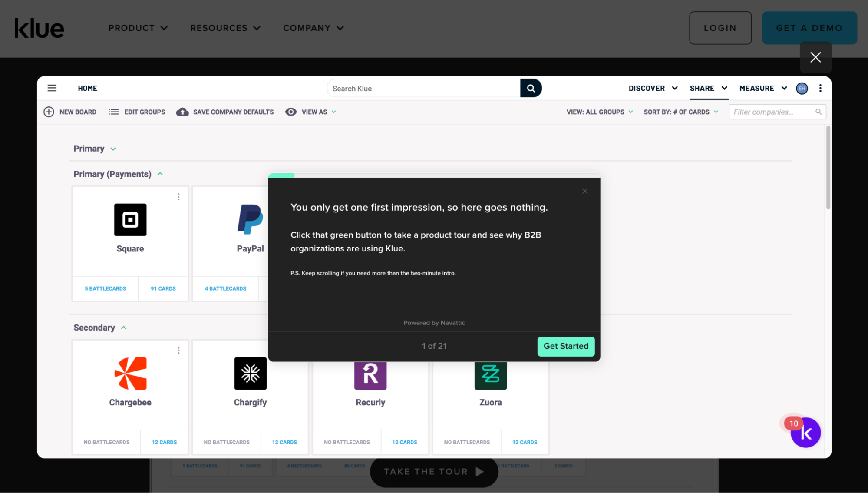The height and width of the screenshot is (493, 868).
Task: Open the Klue chat widget bubble
Action: (805, 433)
